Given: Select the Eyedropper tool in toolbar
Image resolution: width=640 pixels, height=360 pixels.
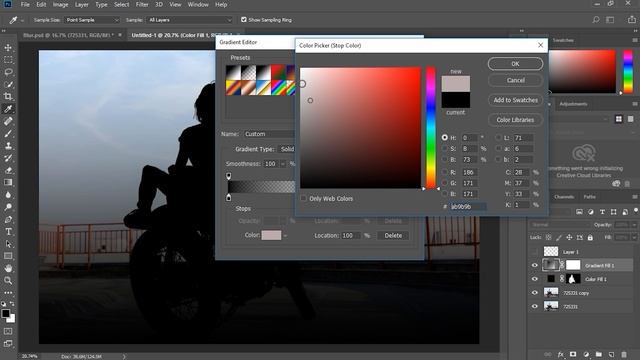Looking at the screenshot, I should (x=8, y=109).
